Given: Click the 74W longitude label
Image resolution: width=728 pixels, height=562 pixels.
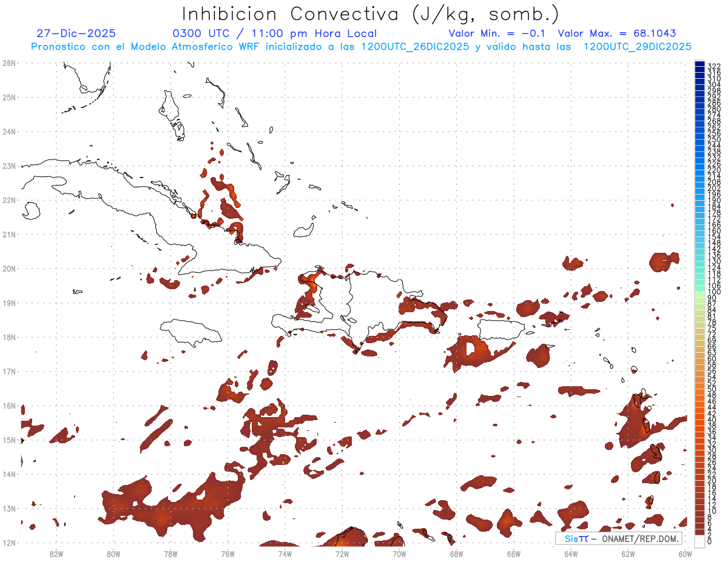Looking at the screenshot, I should tap(285, 553).
